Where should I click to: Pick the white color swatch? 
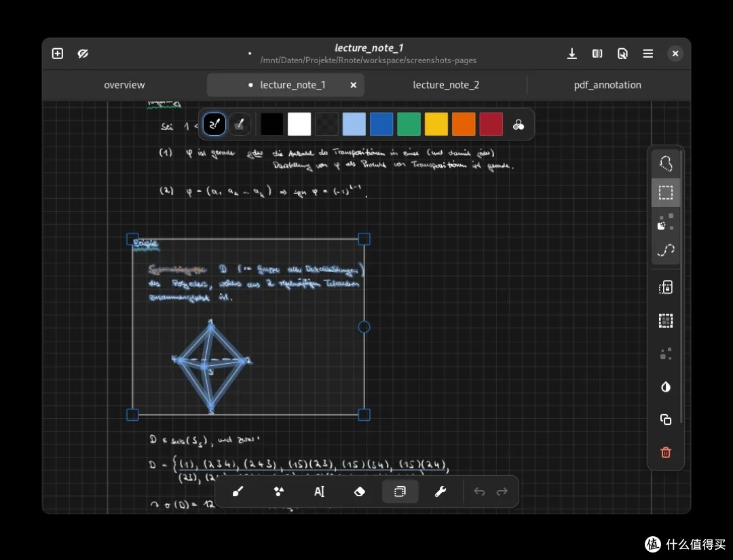(299, 124)
